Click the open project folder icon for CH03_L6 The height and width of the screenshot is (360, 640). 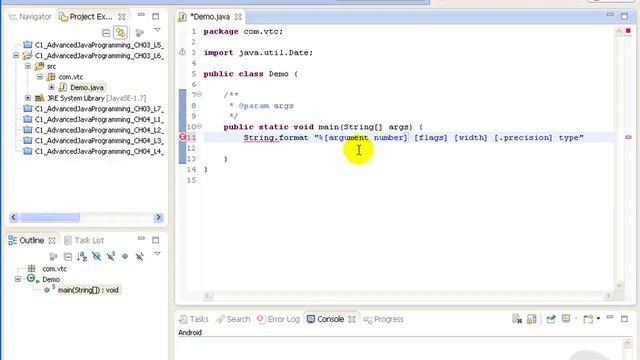tap(27, 56)
